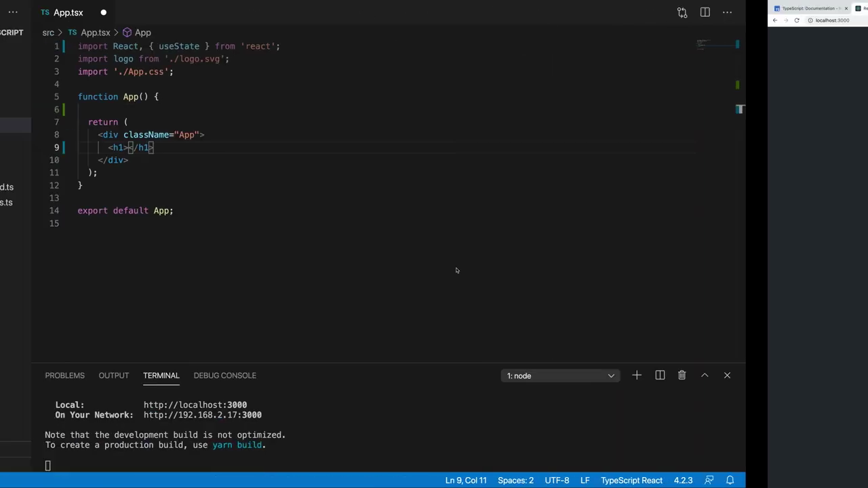
Task: View site information icon in browser address bar
Action: coord(810,20)
